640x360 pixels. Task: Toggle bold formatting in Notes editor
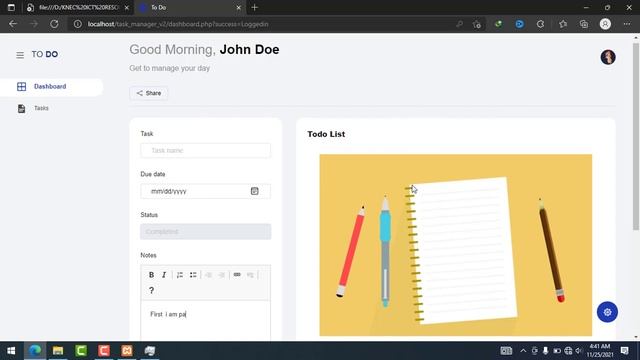(151, 275)
